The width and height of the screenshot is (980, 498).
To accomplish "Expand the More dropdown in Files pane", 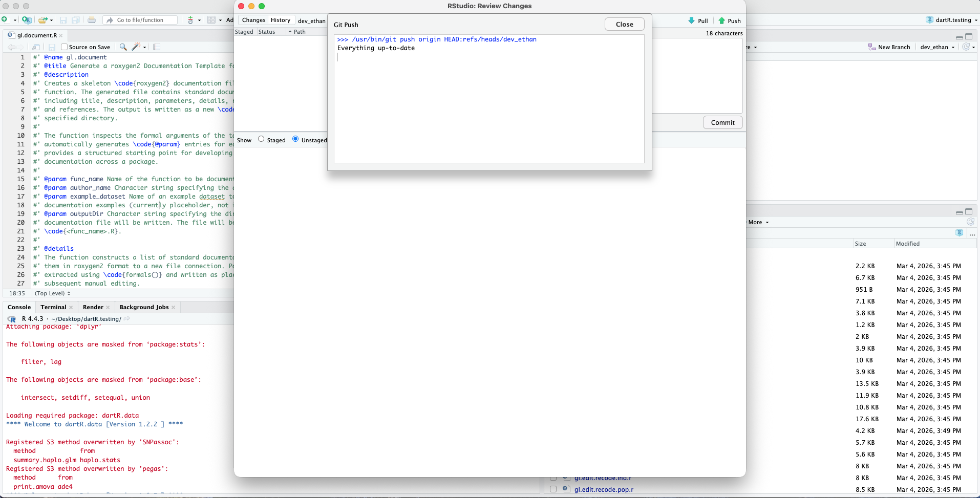I will tap(758, 222).
